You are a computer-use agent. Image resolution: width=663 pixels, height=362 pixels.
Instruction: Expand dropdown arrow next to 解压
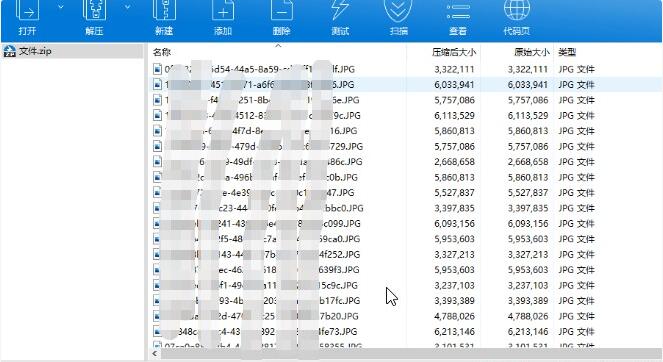coord(127,7)
